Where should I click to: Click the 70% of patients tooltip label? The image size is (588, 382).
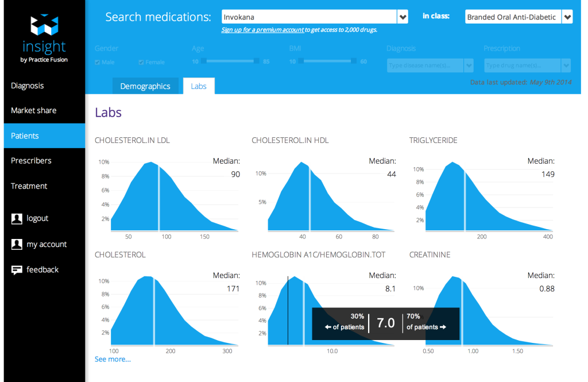click(x=427, y=322)
